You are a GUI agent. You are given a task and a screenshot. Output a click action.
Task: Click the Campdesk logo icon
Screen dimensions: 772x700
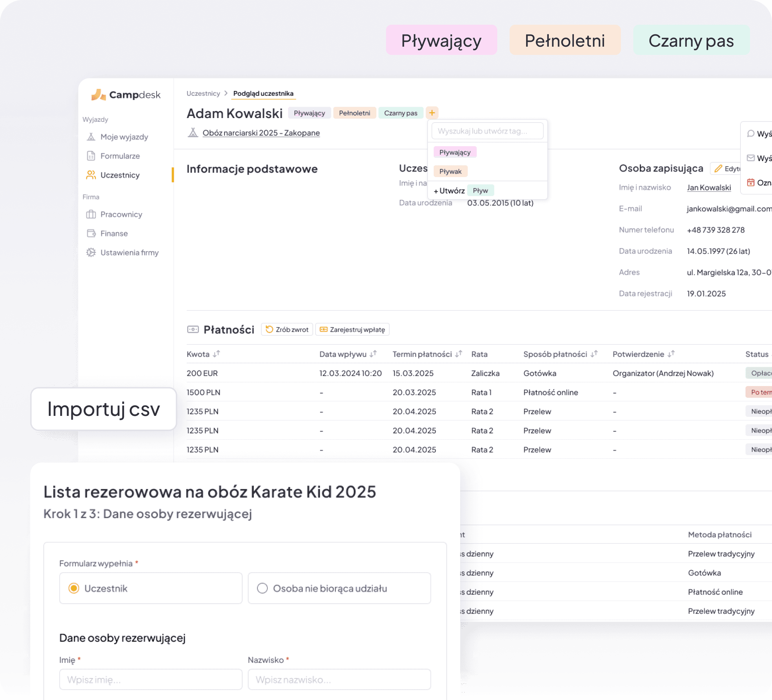coord(99,94)
